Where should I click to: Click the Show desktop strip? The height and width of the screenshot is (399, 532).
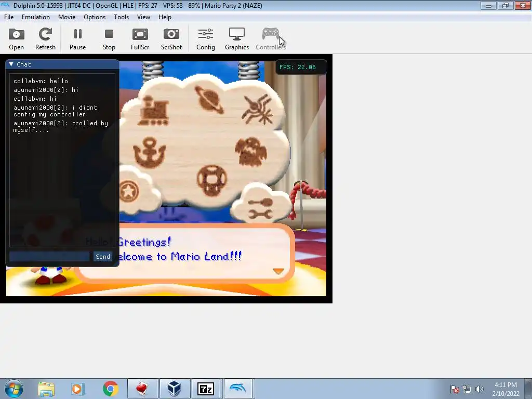528,389
